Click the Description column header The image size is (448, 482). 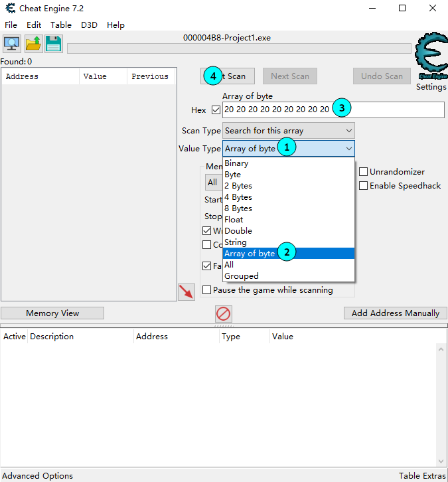pos(81,337)
